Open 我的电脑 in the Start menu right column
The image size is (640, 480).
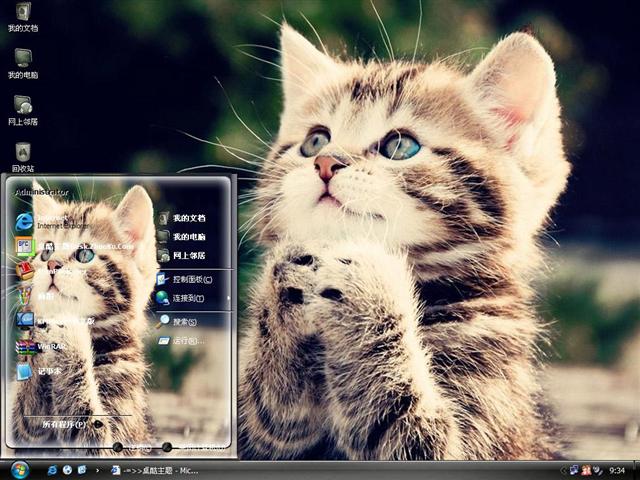(182, 237)
